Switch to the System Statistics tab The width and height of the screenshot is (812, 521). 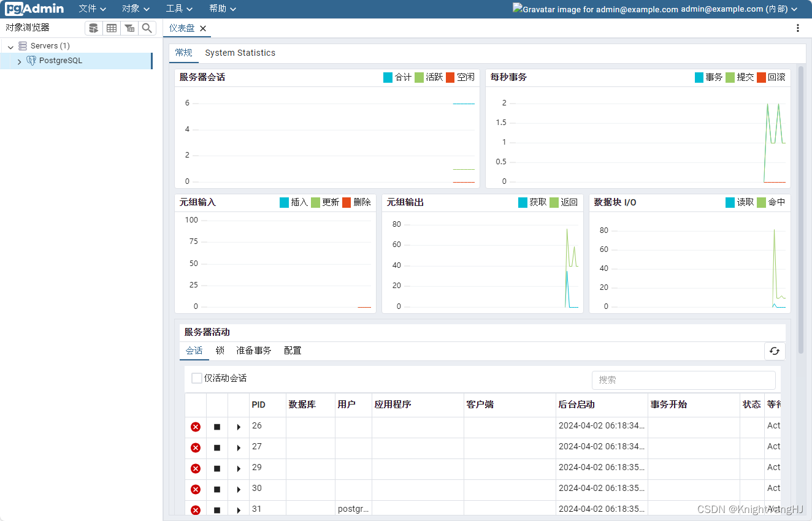[x=240, y=53]
